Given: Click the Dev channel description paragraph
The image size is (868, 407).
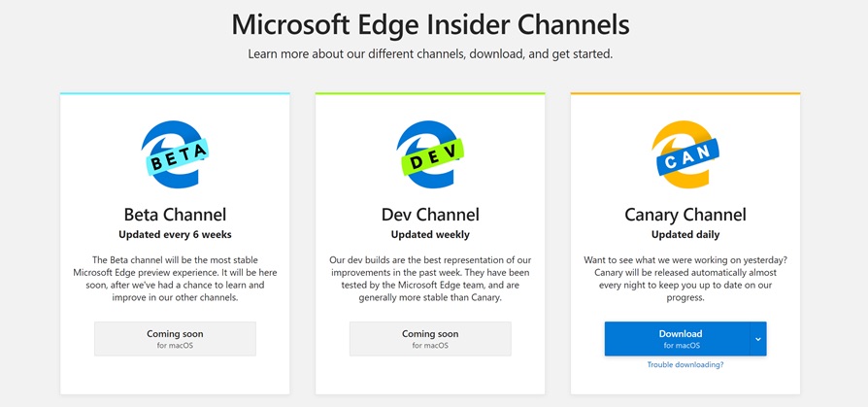Looking at the screenshot, I should tap(430, 279).
